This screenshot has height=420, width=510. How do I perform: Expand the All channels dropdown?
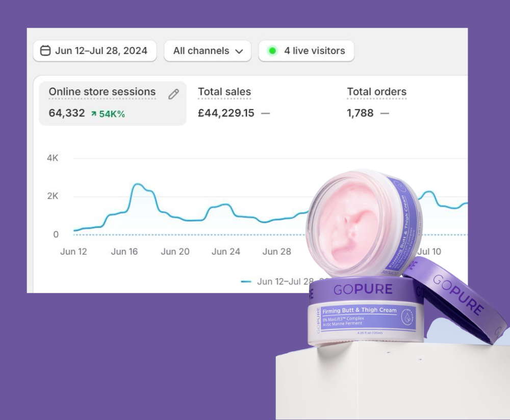[201, 51]
